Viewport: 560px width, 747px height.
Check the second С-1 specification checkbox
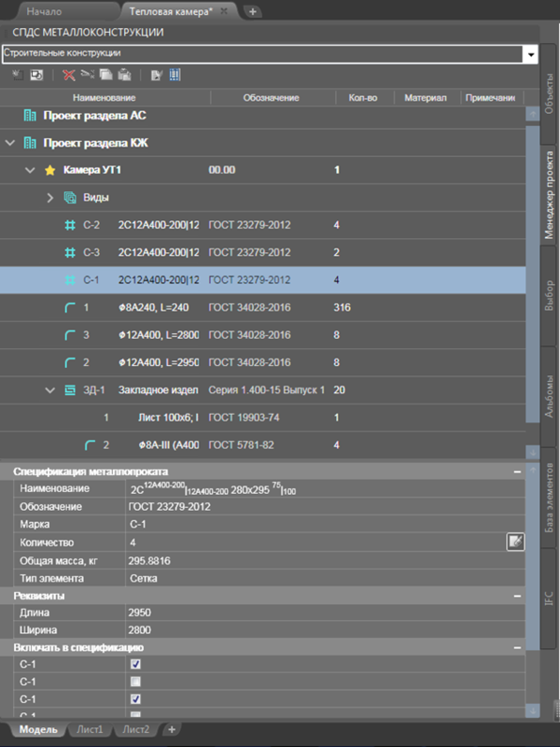135,682
